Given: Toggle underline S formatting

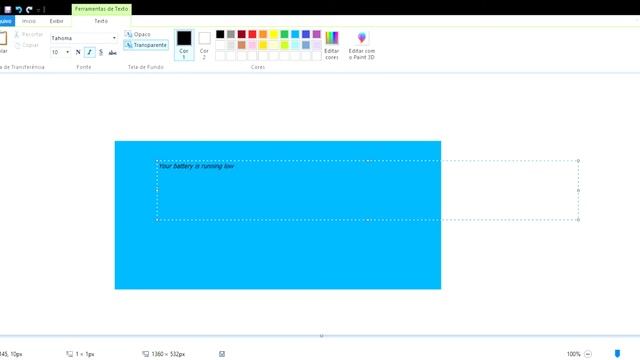Looking at the screenshot, I should (x=101, y=52).
